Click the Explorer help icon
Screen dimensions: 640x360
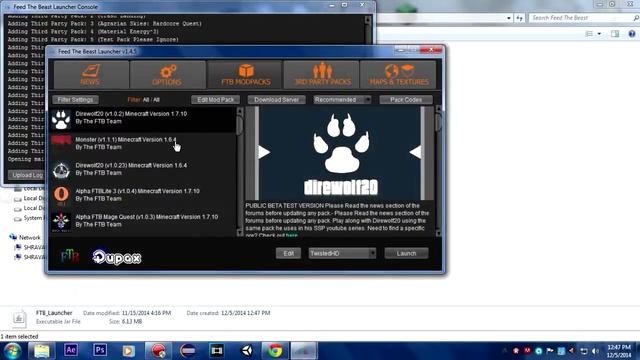[x=632, y=34]
